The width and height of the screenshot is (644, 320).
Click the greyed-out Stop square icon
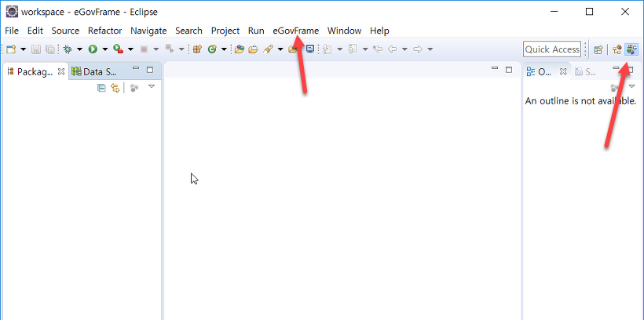click(x=144, y=49)
